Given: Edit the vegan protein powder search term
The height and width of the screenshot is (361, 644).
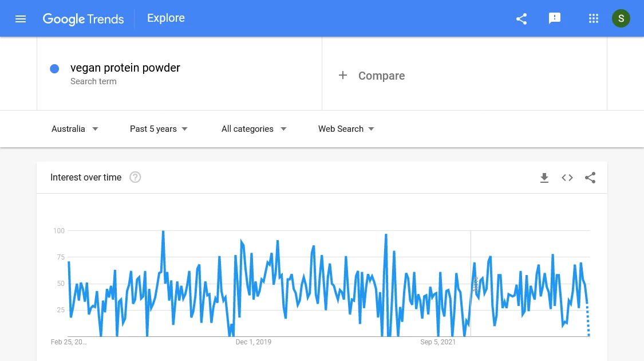Looking at the screenshot, I should tap(125, 68).
